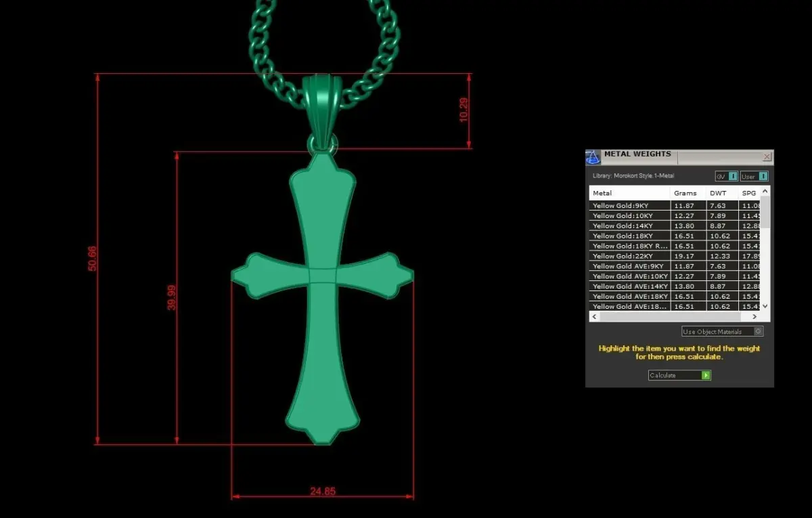Click the vertical scrollbar thumb
This screenshot has width=812, height=518.
[x=765, y=212]
